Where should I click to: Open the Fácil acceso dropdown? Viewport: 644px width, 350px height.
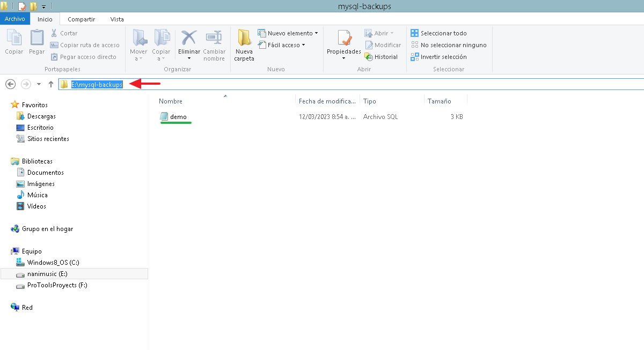tap(284, 45)
